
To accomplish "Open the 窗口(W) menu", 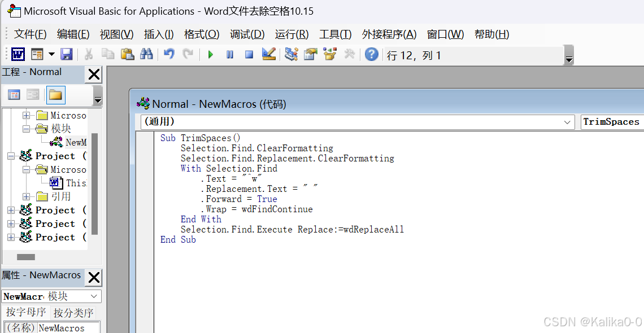I will [x=446, y=34].
